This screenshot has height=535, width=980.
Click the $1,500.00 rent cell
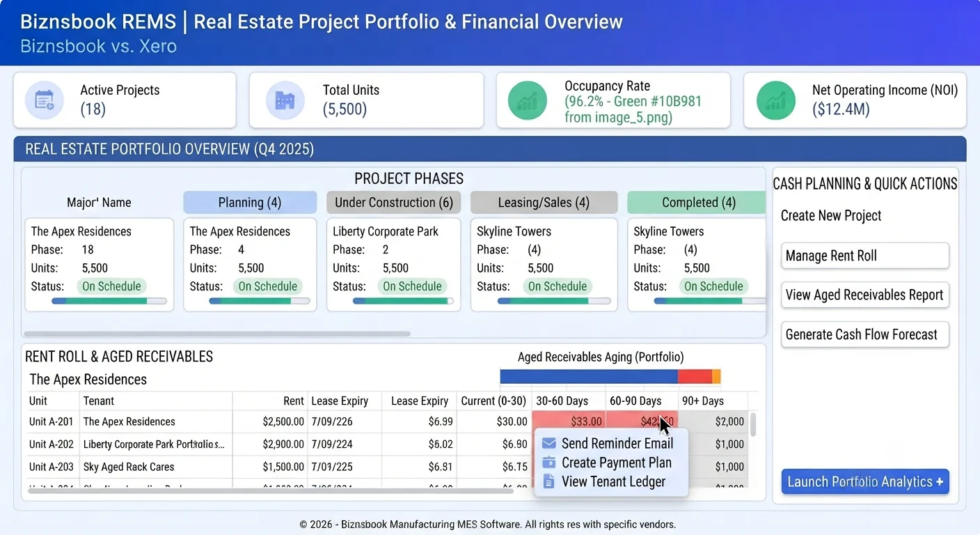(x=270, y=467)
